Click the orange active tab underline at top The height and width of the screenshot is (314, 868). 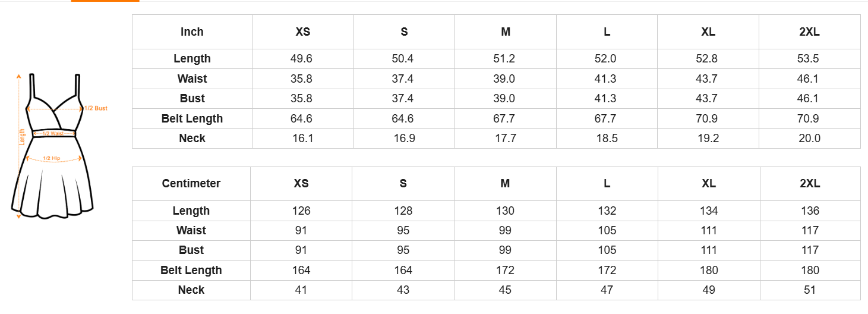(105, 1)
